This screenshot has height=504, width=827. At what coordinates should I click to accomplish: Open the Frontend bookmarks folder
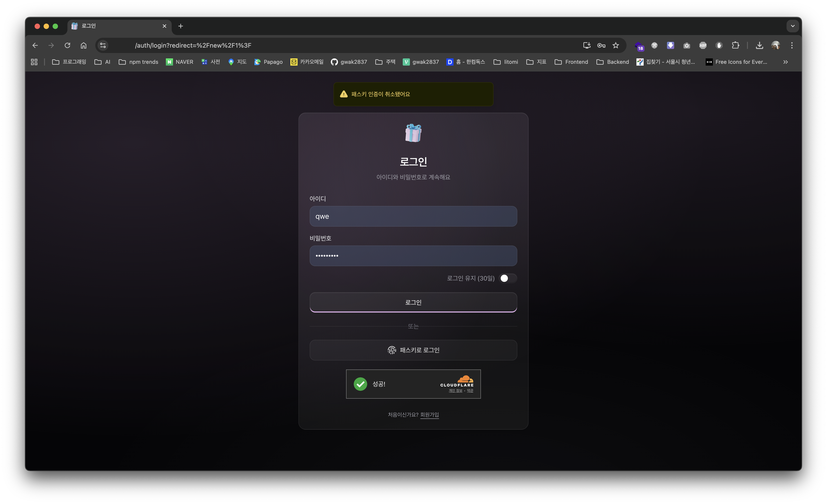click(571, 62)
